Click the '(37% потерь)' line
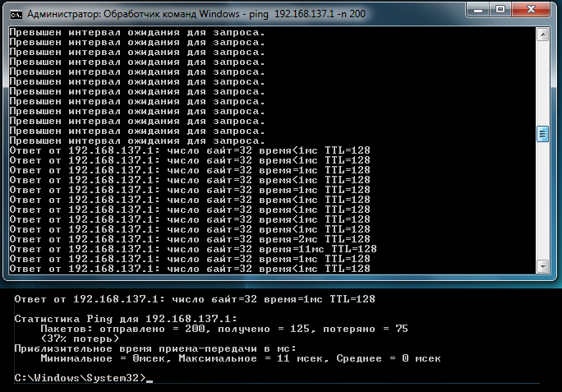The width and height of the screenshot is (562, 392). (80, 339)
